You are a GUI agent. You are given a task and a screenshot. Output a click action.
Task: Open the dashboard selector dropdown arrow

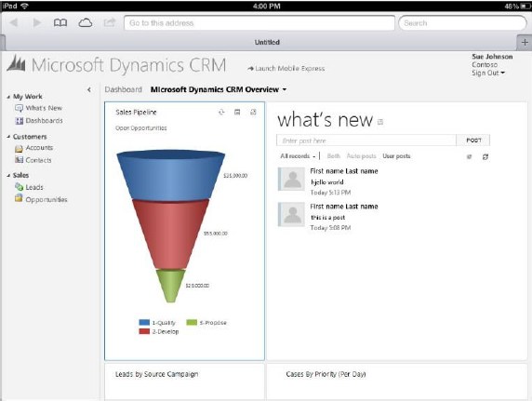click(x=285, y=89)
